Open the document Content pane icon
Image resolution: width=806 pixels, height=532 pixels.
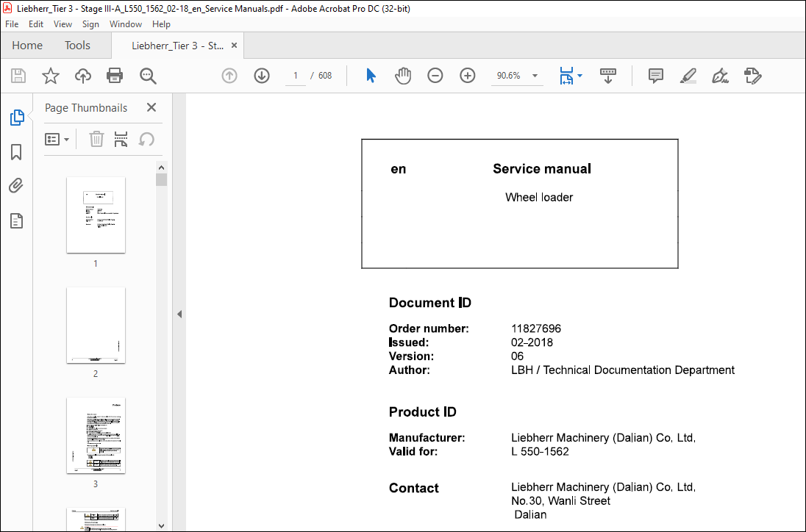16,221
